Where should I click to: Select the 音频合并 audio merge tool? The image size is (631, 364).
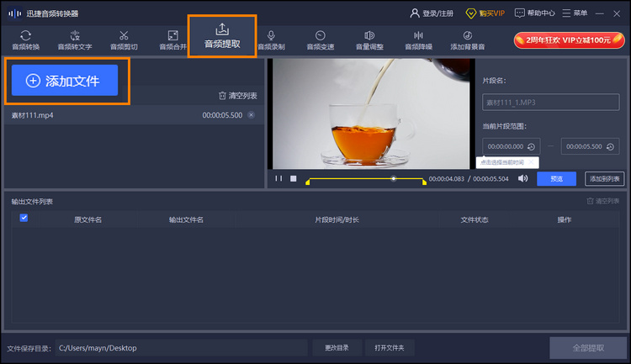(173, 40)
